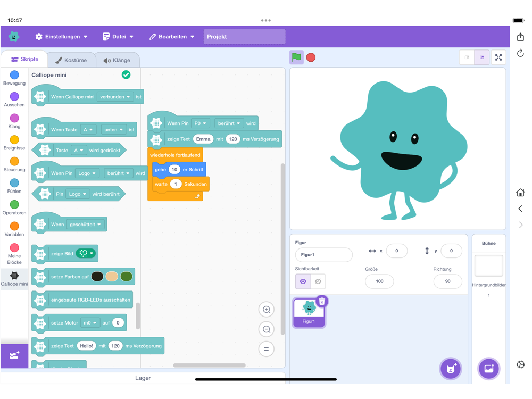Screen dimensions: 532x399
Task: Stop the project with red stop button
Action: [x=311, y=57]
